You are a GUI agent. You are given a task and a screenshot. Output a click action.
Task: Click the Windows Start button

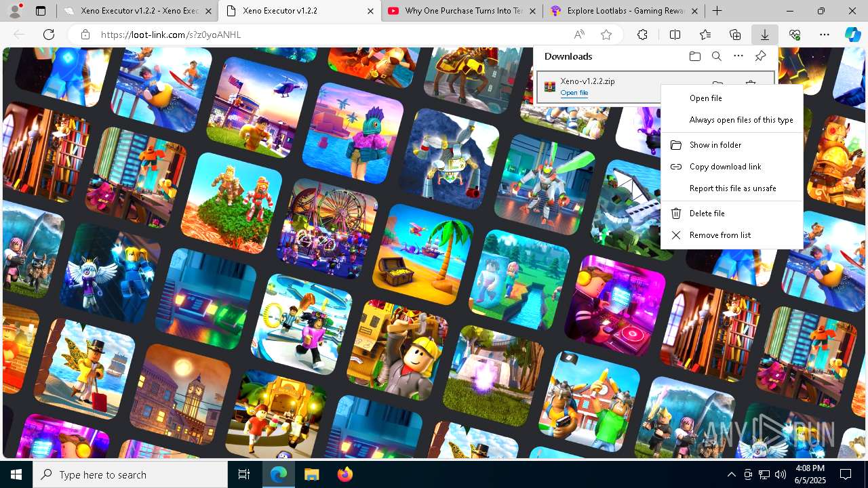tap(16, 474)
